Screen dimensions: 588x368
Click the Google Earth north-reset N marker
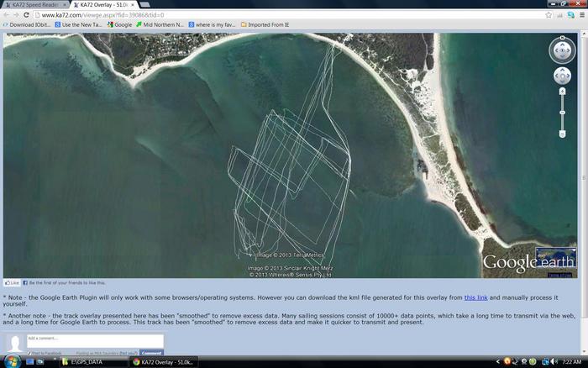tap(562, 38)
